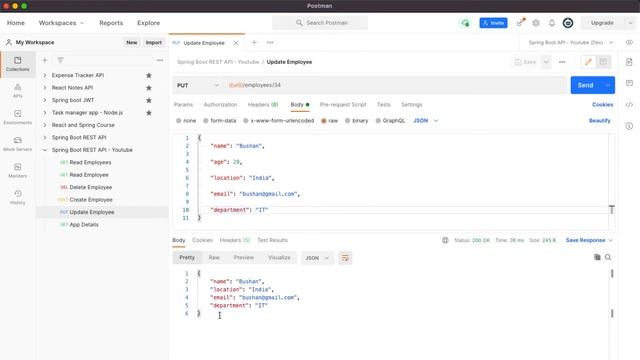
Task: Toggle star on React Notes API
Action: coord(149,88)
